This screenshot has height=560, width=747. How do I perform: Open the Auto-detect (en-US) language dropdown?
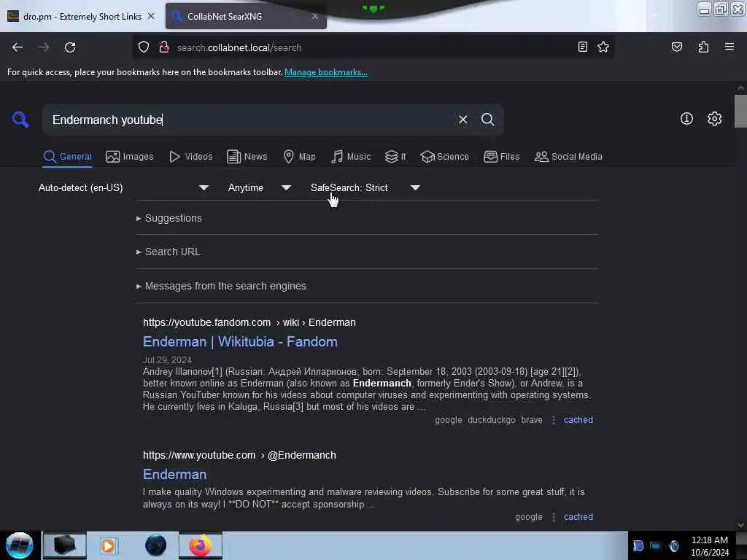click(x=123, y=187)
